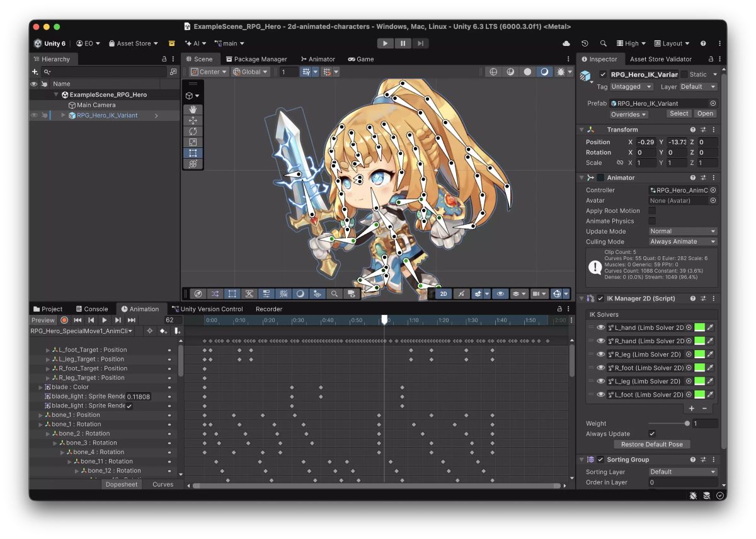Open the Undo History icon
Viewport: 756px width, 539px height.
585,43
